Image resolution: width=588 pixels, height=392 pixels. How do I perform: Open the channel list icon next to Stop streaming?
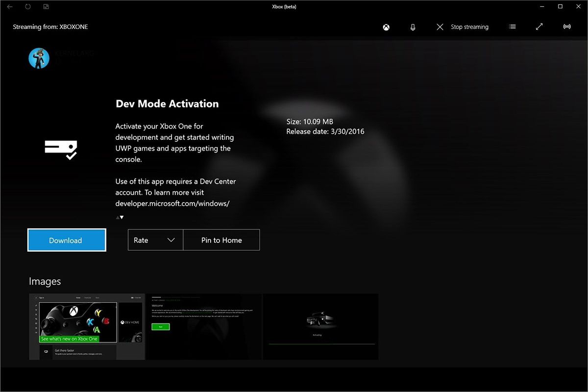click(513, 27)
